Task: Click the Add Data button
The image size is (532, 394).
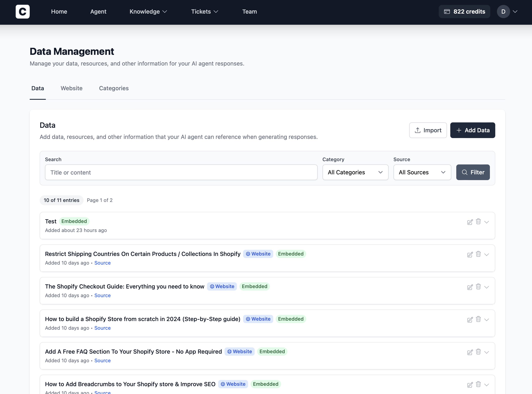Action: (x=472, y=130)
